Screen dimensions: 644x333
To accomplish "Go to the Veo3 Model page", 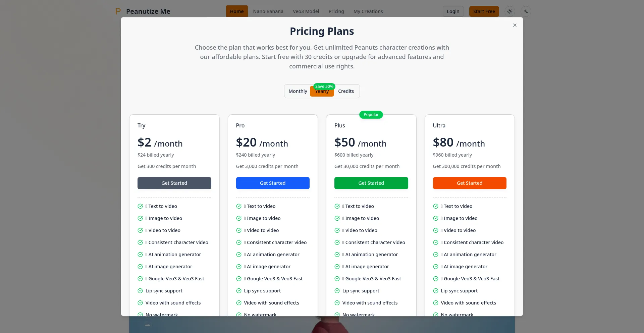I will click(306, 11).
